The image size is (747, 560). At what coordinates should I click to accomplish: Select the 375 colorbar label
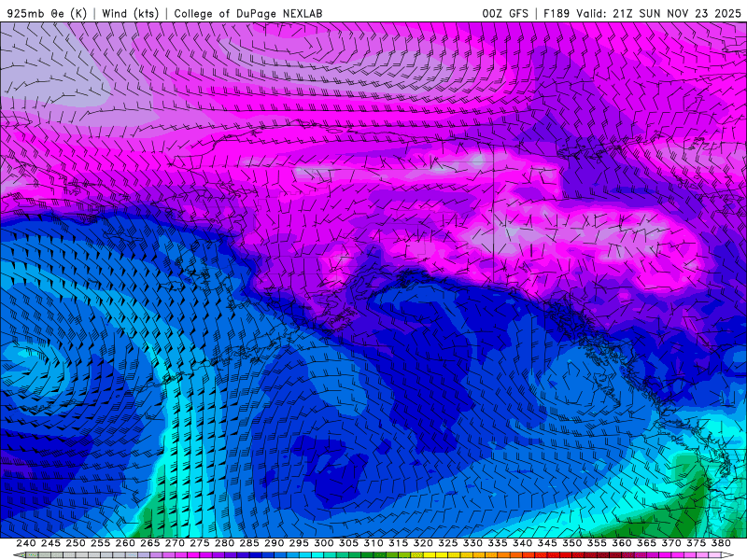[696, 543]
